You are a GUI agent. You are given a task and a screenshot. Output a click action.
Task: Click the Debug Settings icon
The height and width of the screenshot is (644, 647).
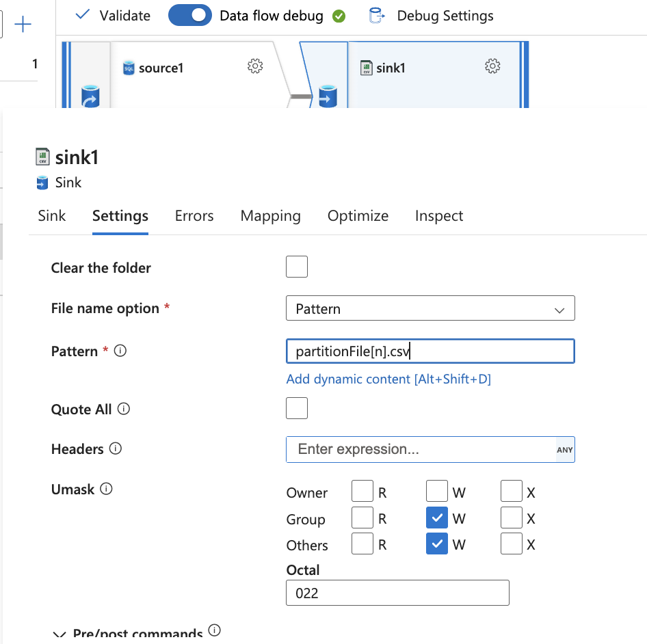click(376, 16)
